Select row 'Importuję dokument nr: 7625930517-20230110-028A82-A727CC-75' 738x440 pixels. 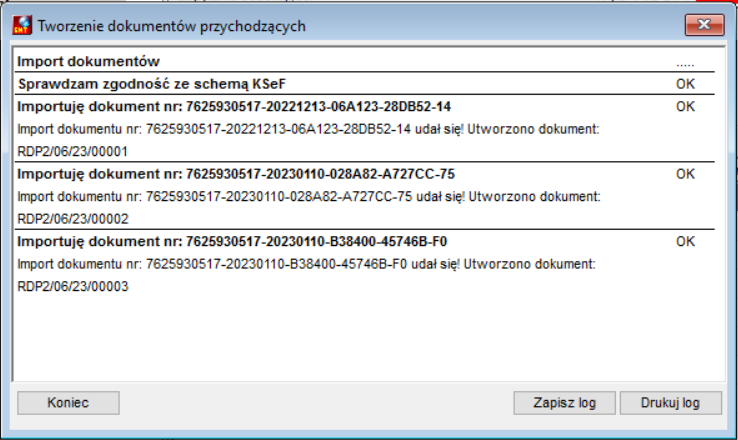tap(365, 174)
